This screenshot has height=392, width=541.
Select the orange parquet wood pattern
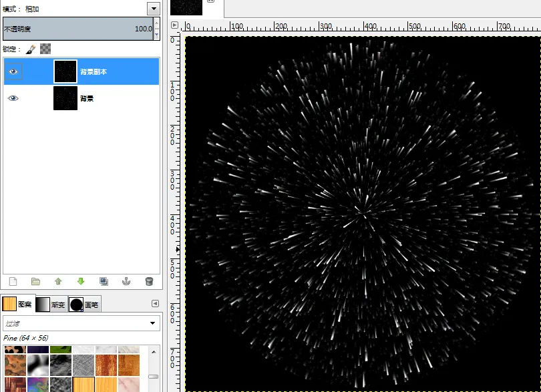click(x=129, y=365)
